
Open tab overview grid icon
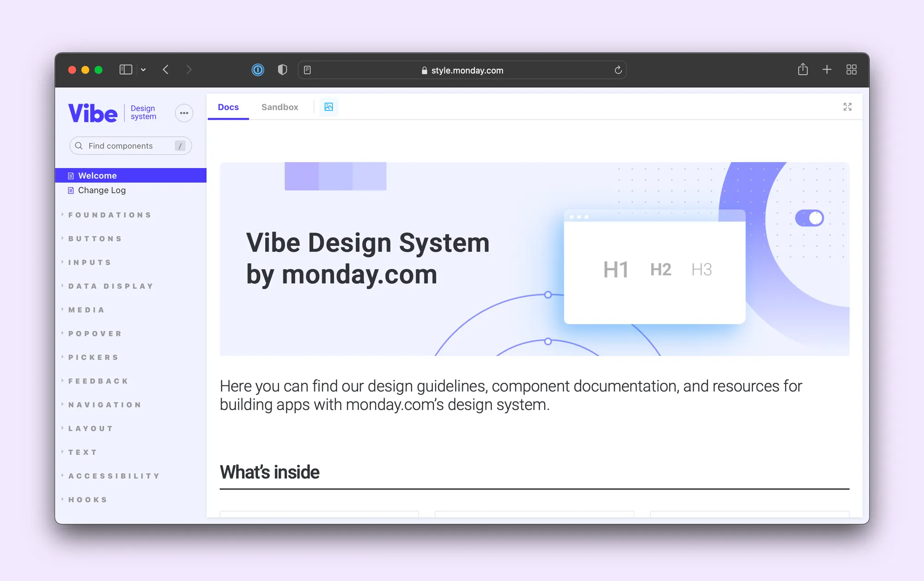pyautogui.click(x=851, y=70)
